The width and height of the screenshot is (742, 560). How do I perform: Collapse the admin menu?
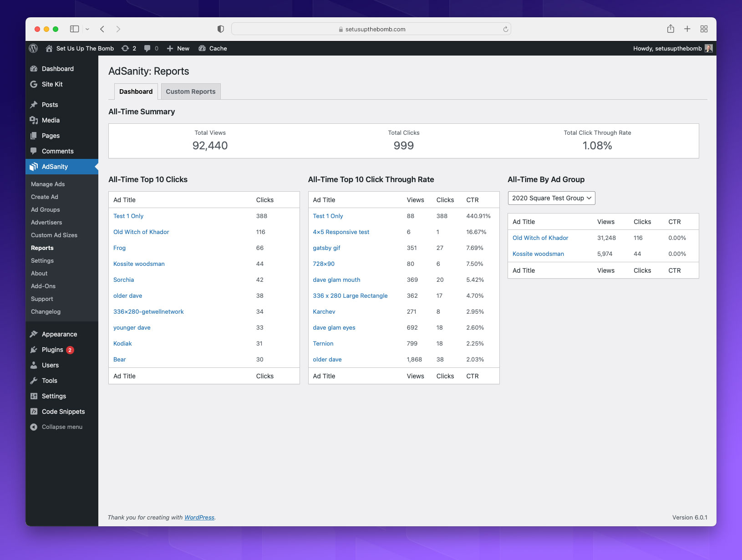point(34,427)
